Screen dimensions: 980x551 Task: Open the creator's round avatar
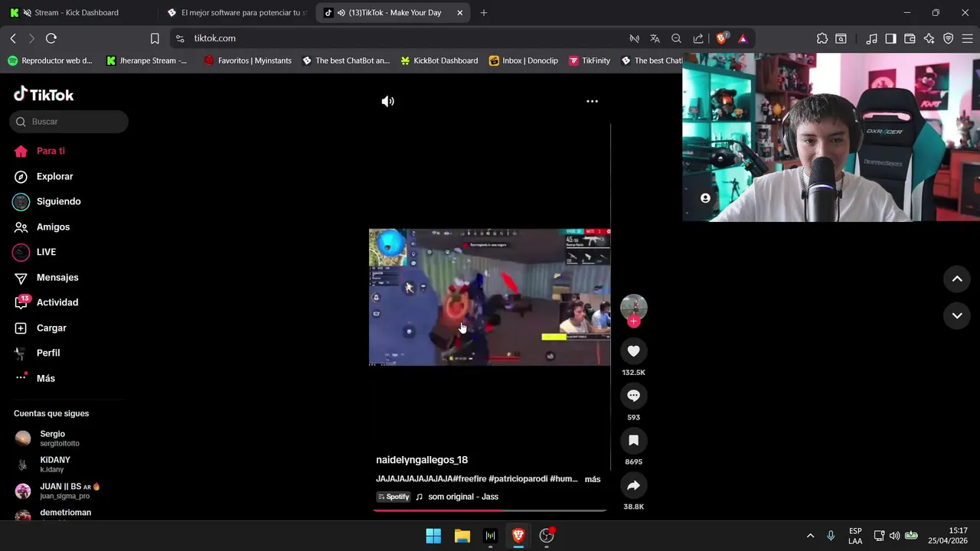[x=633, y=307]
